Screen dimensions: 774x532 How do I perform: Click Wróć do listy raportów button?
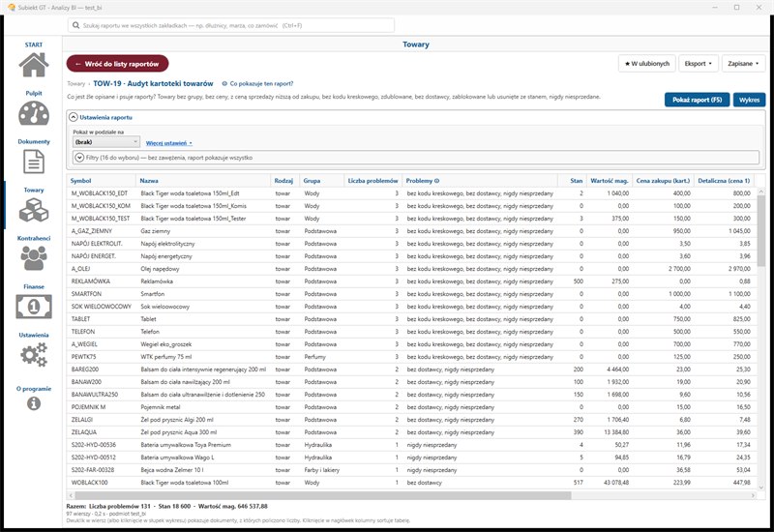(117, 64)
